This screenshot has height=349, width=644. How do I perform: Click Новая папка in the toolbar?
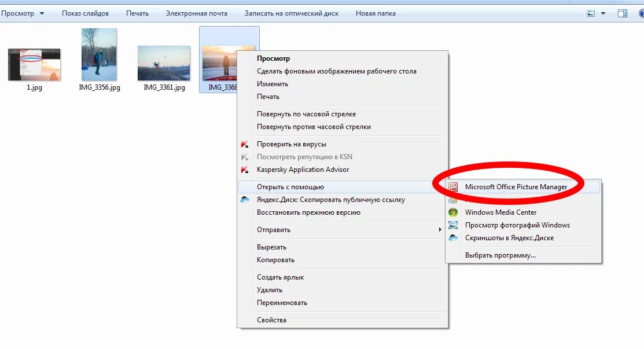pyautogui.click(x=376, y=13)
